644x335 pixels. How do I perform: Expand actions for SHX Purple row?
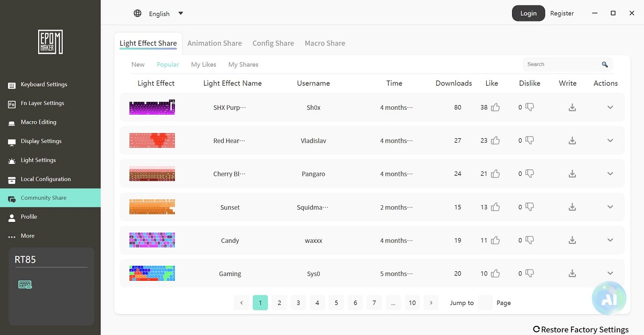610,107
